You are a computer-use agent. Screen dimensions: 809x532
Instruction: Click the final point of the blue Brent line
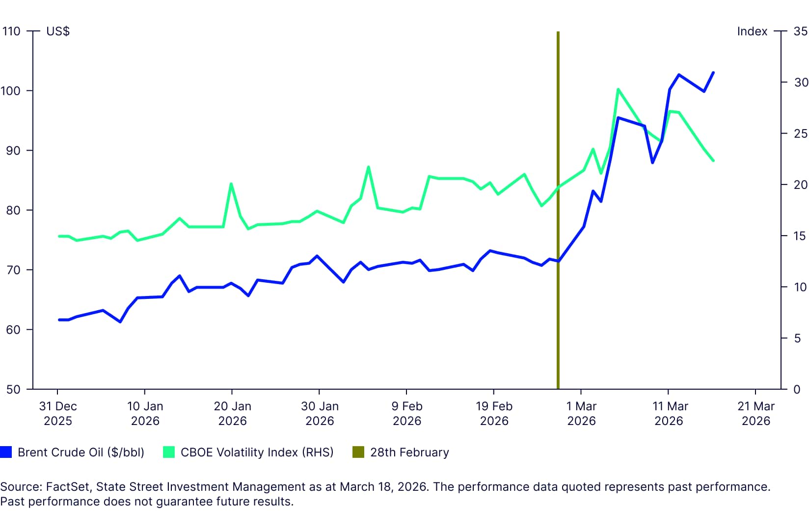pos(713,73)
